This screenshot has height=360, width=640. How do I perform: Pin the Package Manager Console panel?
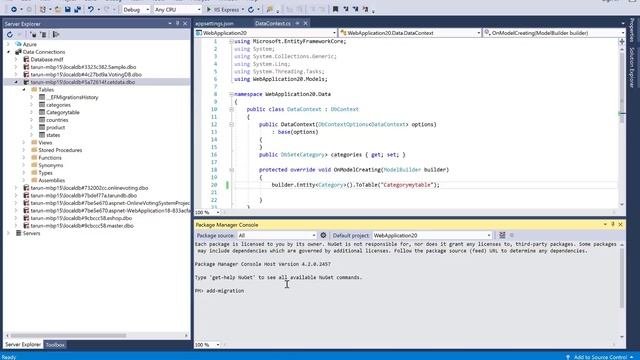click(x=613, y=224)
